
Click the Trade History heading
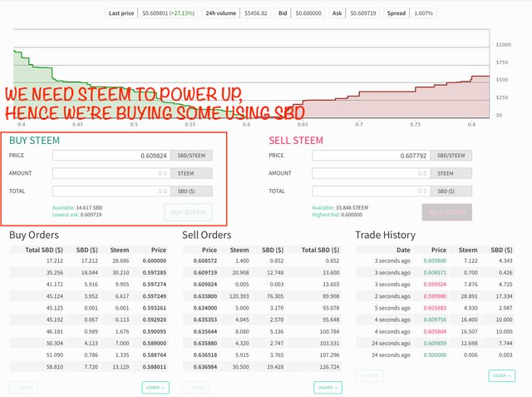(x=386, y=235)
